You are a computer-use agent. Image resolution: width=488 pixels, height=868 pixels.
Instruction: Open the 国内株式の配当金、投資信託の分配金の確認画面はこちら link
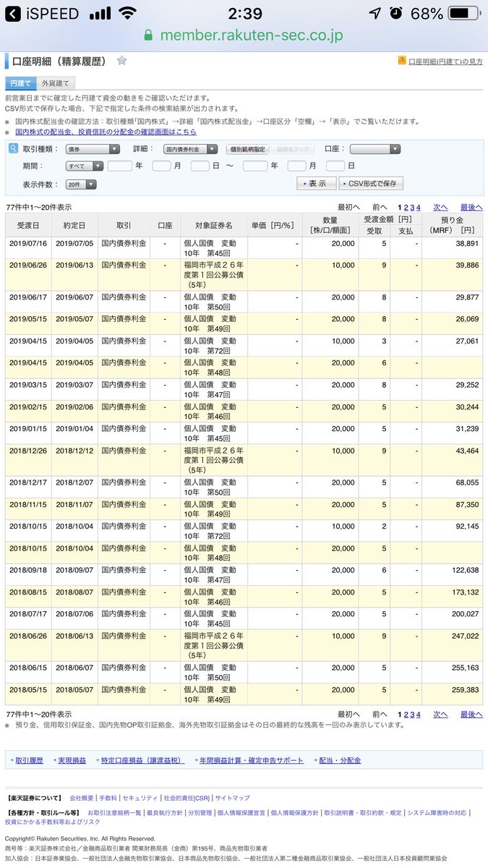click(104, 132)
